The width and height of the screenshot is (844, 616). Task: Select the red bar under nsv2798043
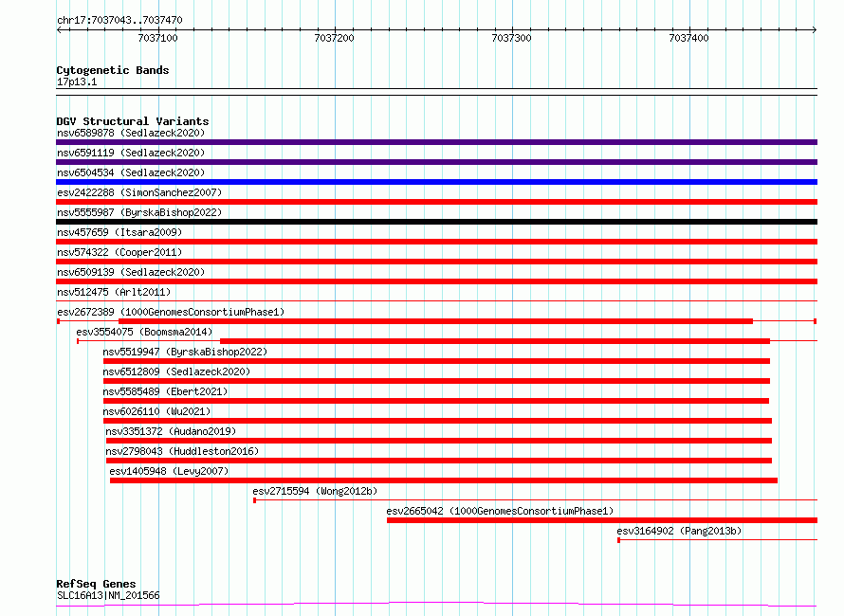coord(439,461)
